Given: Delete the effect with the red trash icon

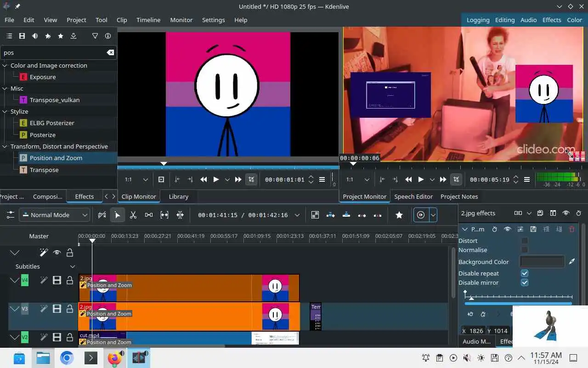Looking at the screenshot, I should [571, 229].
